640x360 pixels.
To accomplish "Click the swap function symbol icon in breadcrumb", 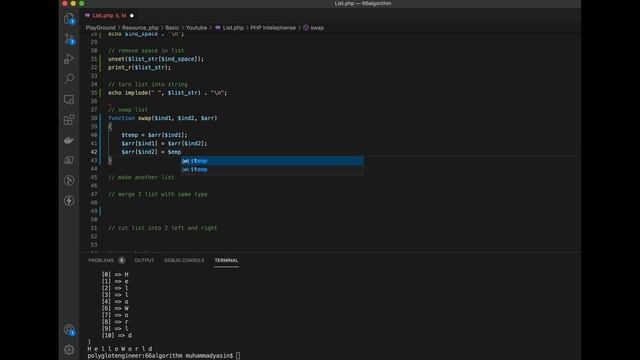I will 306,28.
